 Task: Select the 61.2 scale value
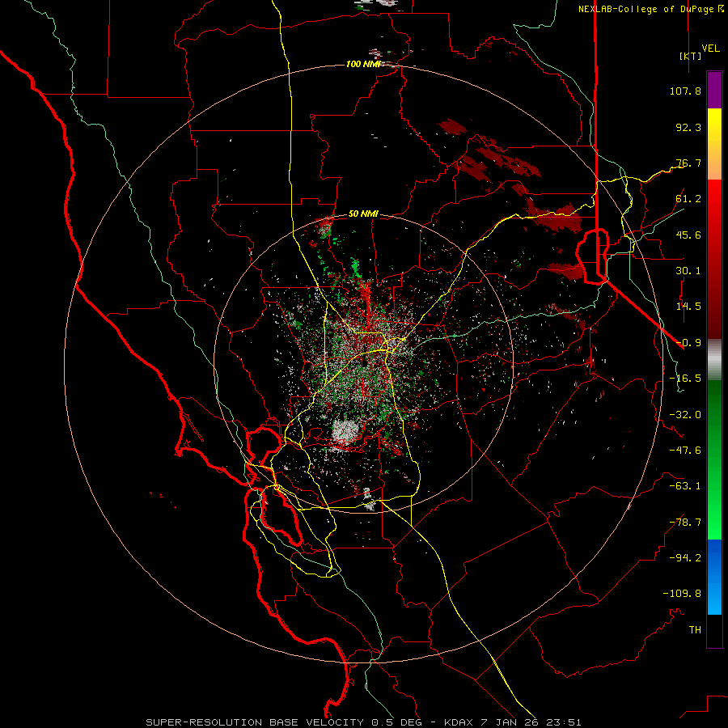pyautogui.click(x=688, y=199)
